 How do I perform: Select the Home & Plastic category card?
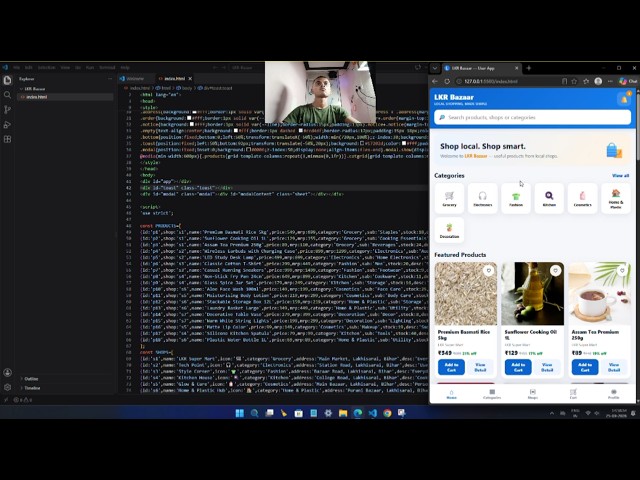[616, 198]
